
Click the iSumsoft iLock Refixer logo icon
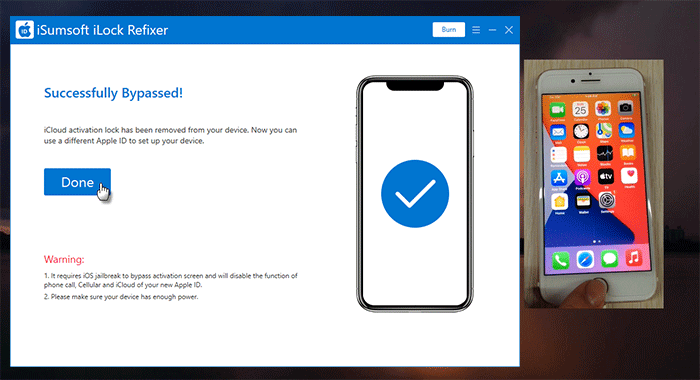click(25, 30)
